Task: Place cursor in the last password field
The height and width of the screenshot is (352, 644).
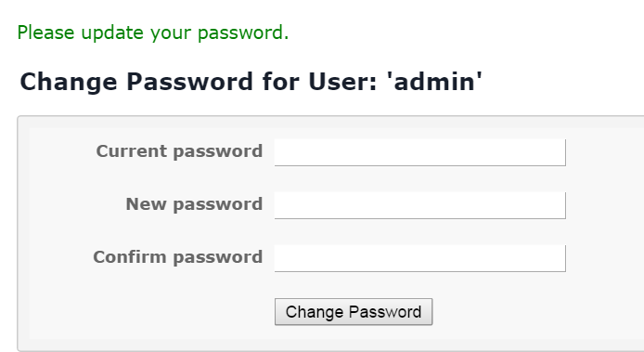Action: pos(419,258)
